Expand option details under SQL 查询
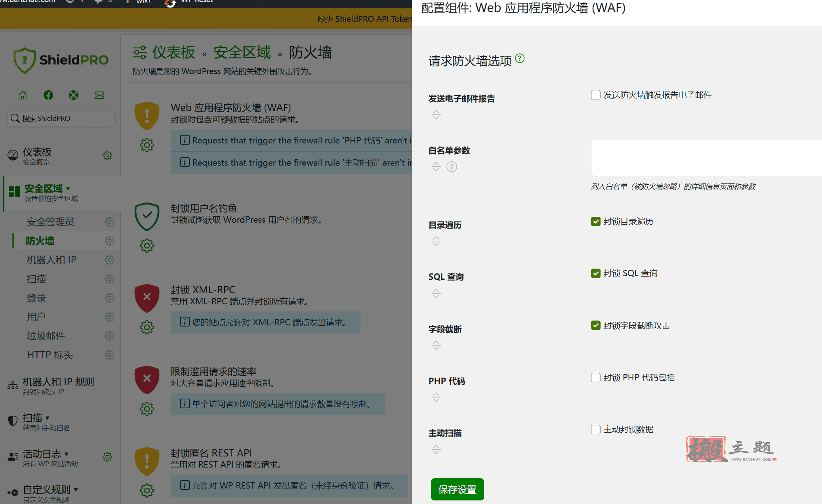 (x=436, y=293)
